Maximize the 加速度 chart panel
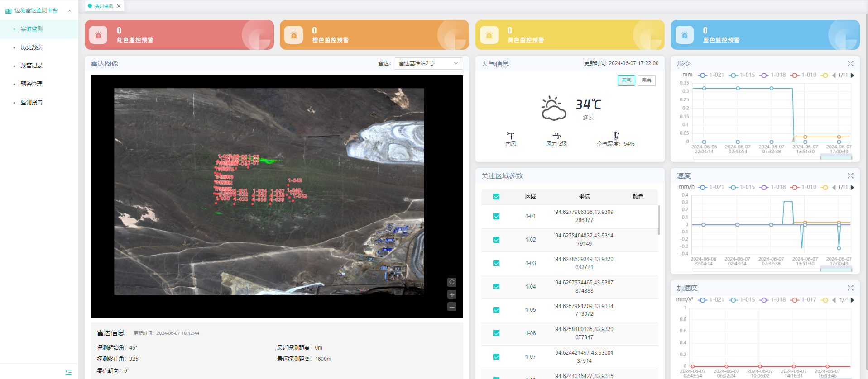The width and height of the screenshot is (868, 379). click(850, 288)
